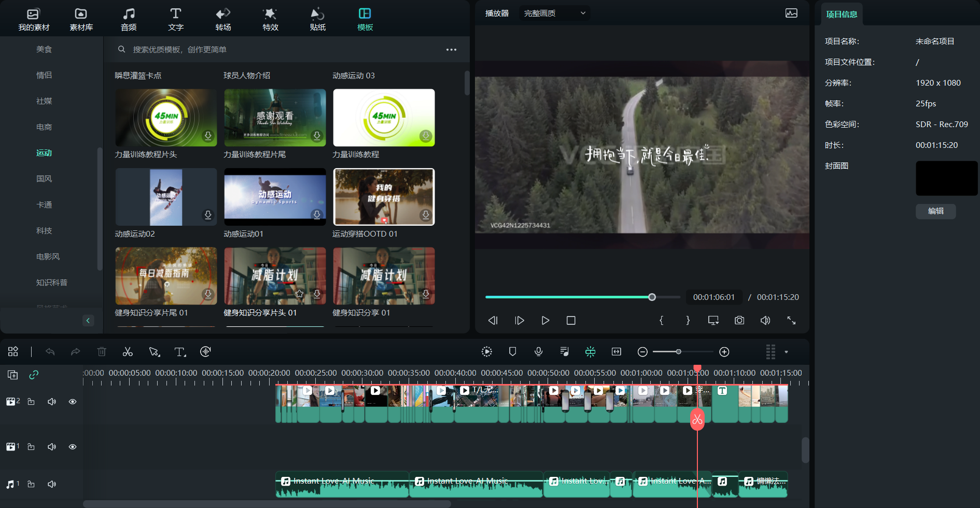Screen dimensions: 980x508
Task: Collapse the template category sidebar
Action: coord(88,320)
